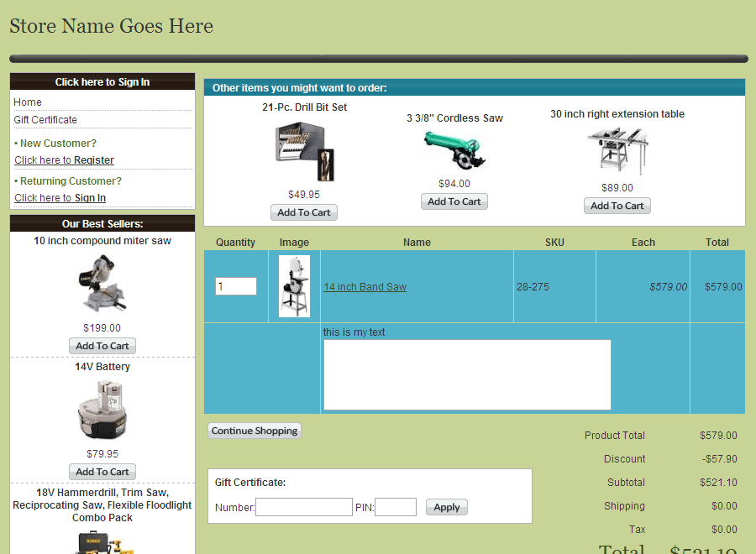Image resolution: width=756 pixels, height=554 pixels.
Task: Click the 3 3/8" Cordless Saw image
Action: 454,148
